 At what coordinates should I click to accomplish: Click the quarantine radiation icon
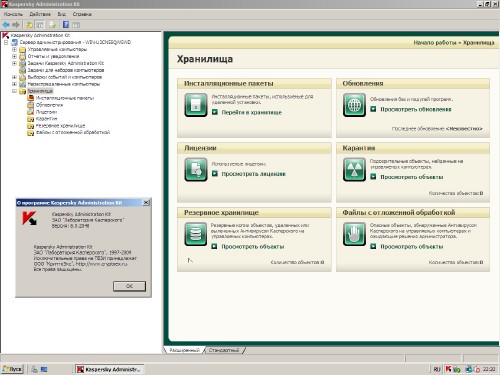(354, 170)
